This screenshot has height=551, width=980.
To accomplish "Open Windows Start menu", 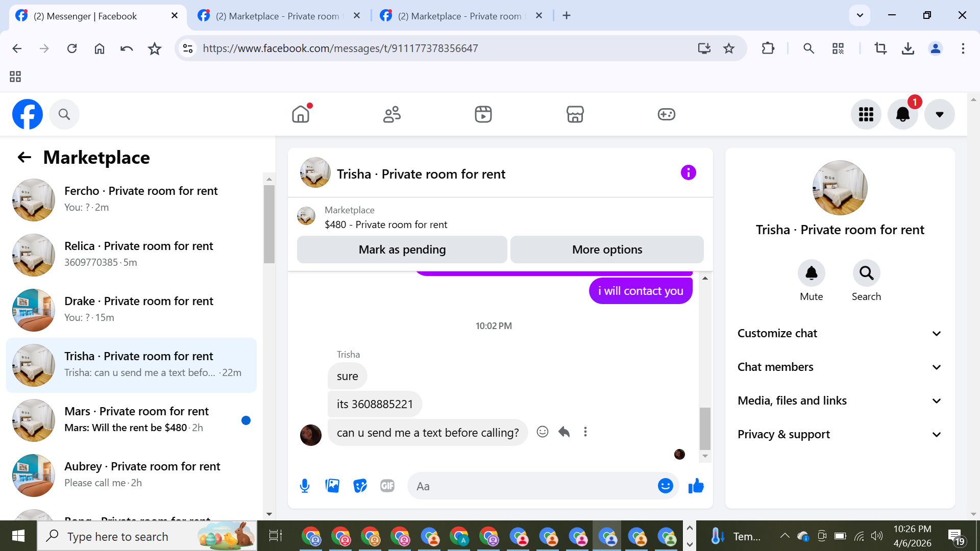I will 18,536.
